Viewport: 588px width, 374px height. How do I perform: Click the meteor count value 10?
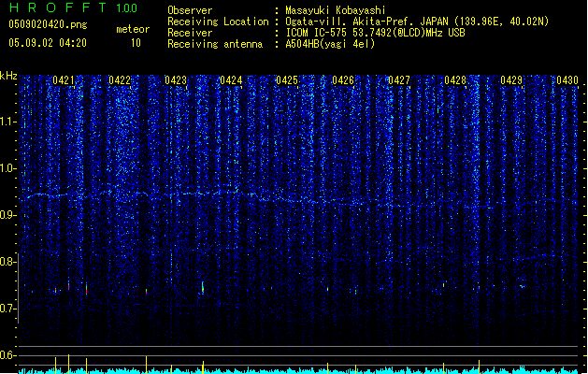pyautogui.click(x=136, y=43)
